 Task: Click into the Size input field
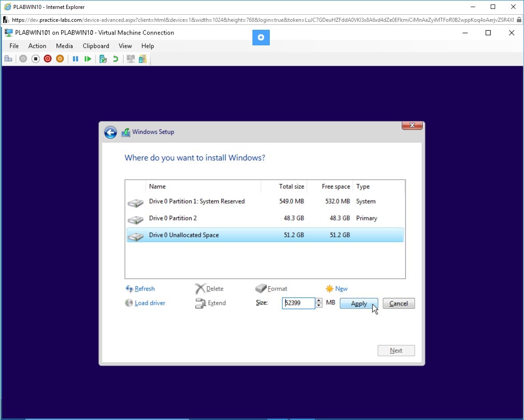[x=298, y=303]
